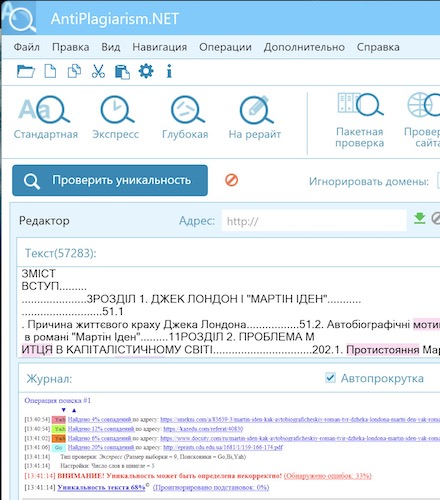This screenshot has height=500, width=440.
Task: Click the ЗМІСТ line in editor text
Action: pos(38,274)
